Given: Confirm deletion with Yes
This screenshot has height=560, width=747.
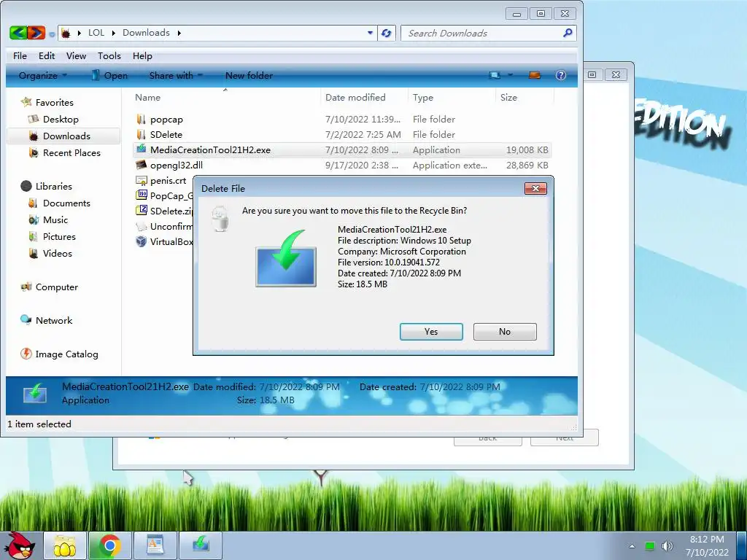Looking at the screenshot, I should point(431,332).
